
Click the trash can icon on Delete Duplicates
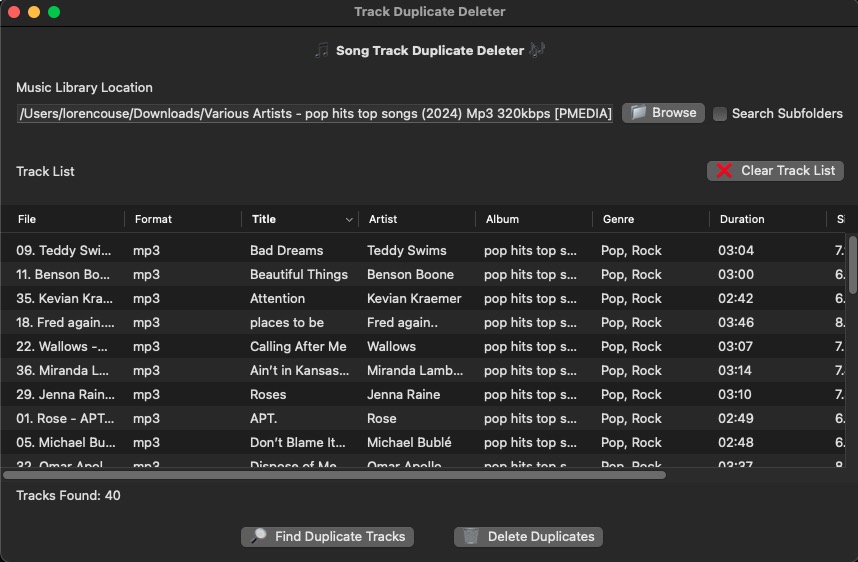[x=471, y=536]
